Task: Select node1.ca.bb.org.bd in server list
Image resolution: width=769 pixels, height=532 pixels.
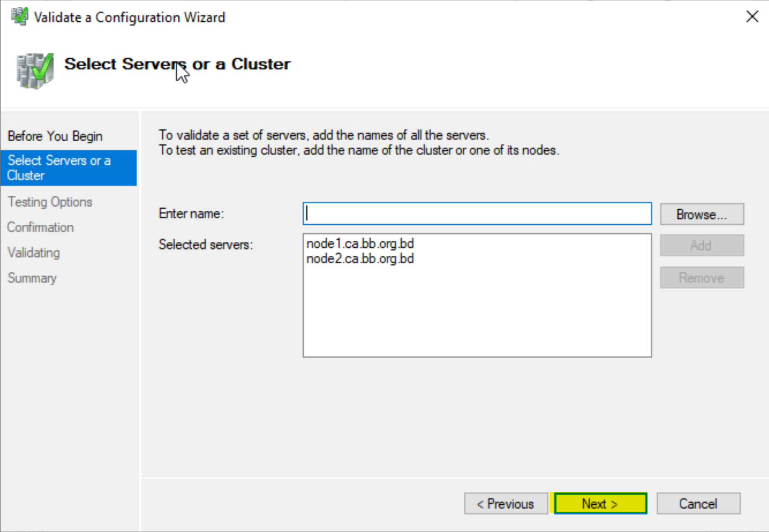Action: click(x=360, y=244)
